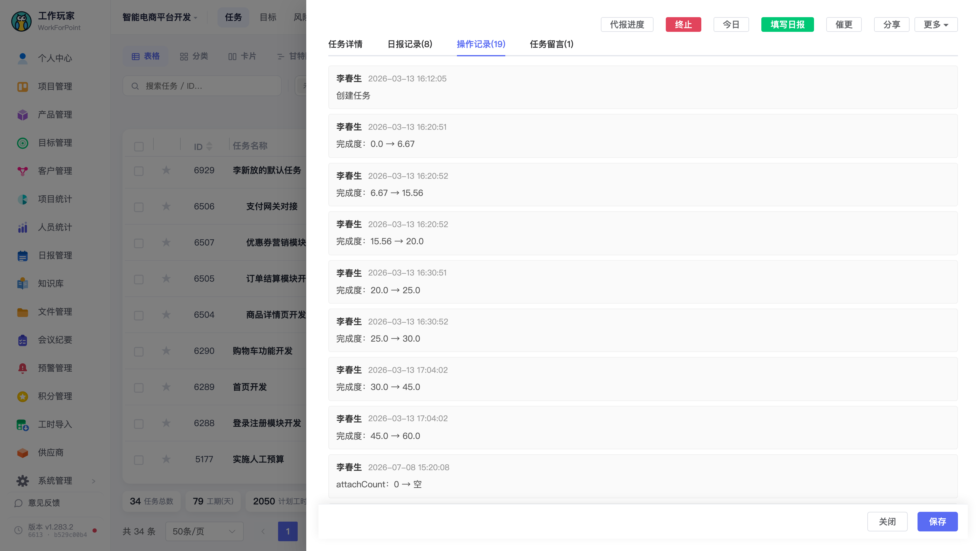Click the 关闭 button
The height and width of the screenshot is (551, 980).
(887, 521)
